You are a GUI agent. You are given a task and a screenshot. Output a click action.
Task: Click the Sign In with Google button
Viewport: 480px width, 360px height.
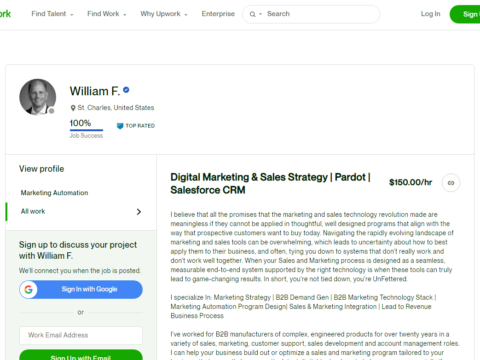point(81,289)
